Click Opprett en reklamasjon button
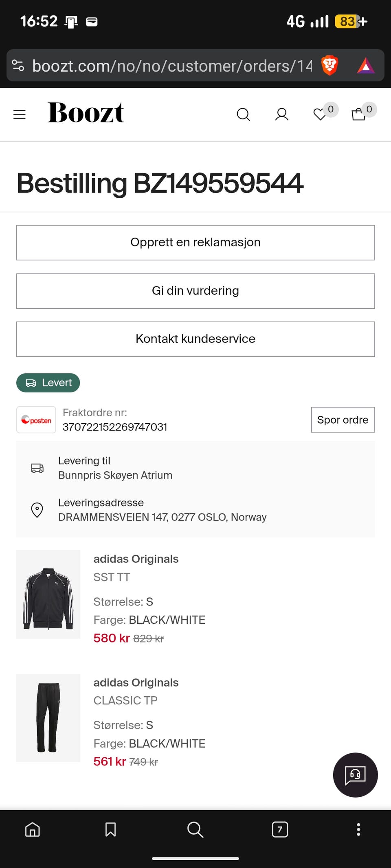The image size is (391, 868). [x=195, y=243]
